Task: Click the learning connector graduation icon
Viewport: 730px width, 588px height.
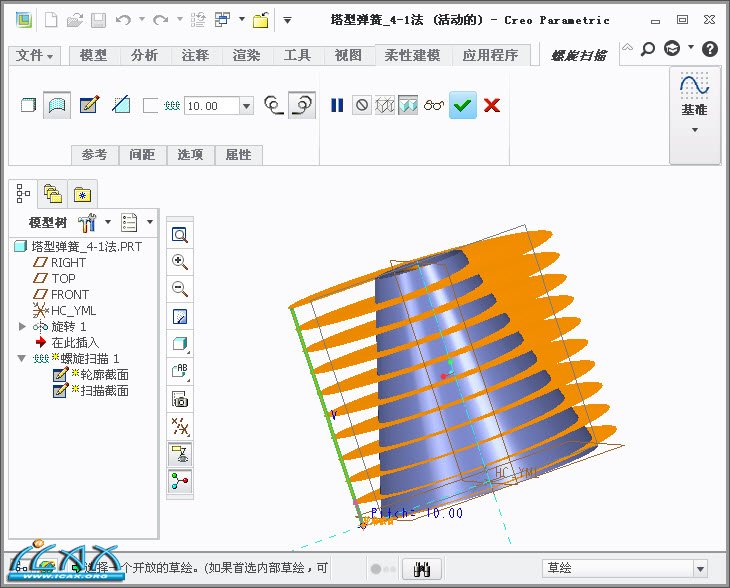Action: coord(672,48)
